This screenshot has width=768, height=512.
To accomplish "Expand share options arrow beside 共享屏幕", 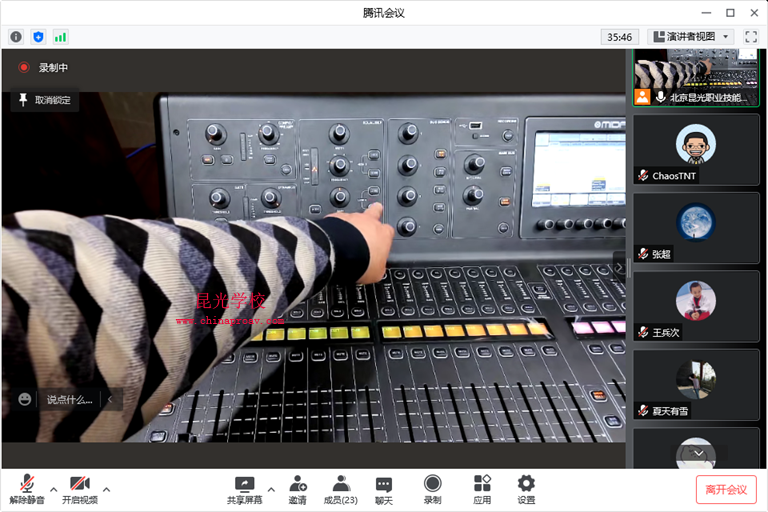I will pos(271,489).
